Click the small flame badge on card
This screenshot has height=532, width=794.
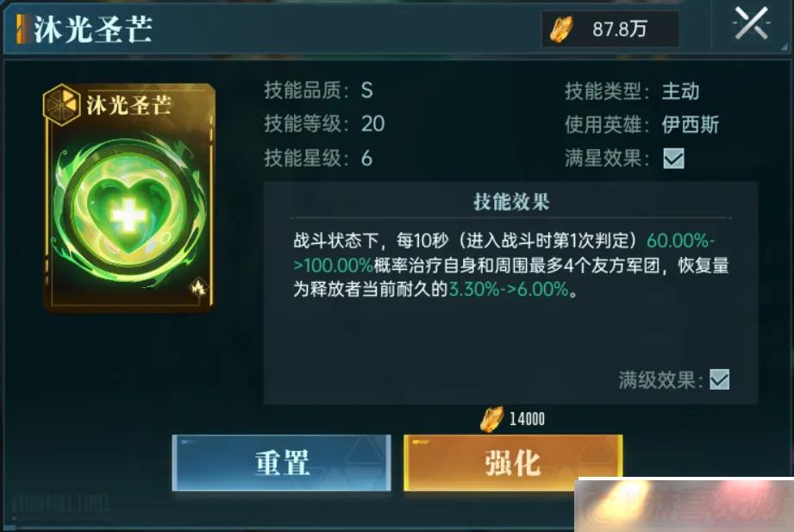[197, 287]
